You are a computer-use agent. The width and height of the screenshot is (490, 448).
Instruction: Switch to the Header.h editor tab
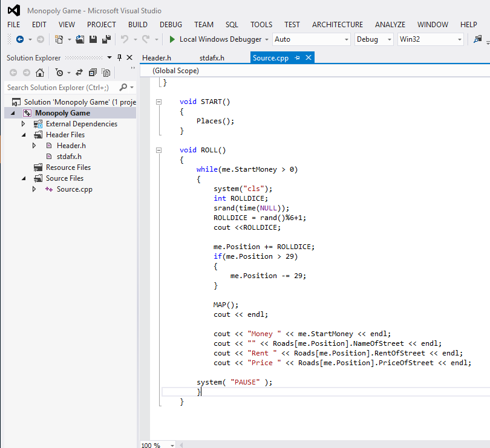click(157, 58)
